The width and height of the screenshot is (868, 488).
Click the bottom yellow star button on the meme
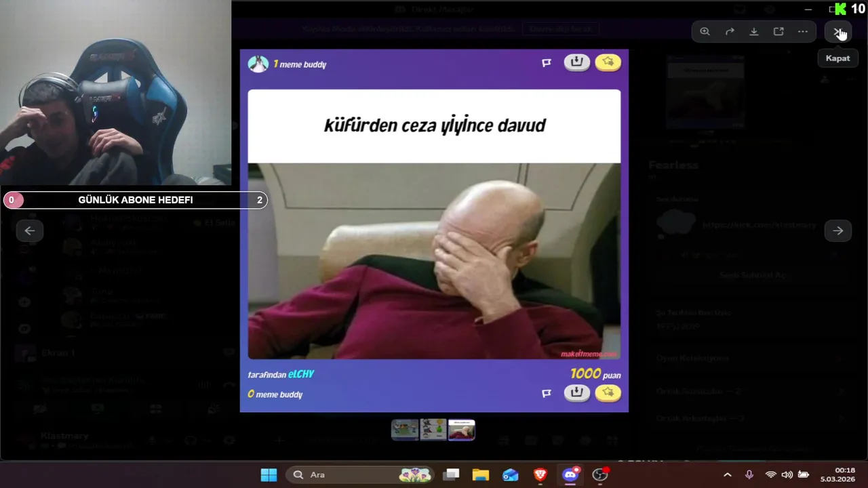click(x=608, y=393)
